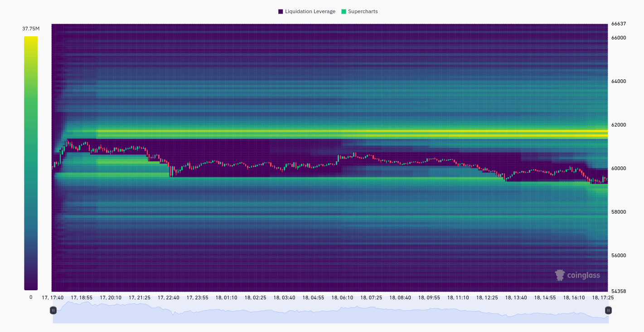Click the 18, 04:55 time label
The height and width of the screenshot is (332, 644).
click(x=314, y=298)
